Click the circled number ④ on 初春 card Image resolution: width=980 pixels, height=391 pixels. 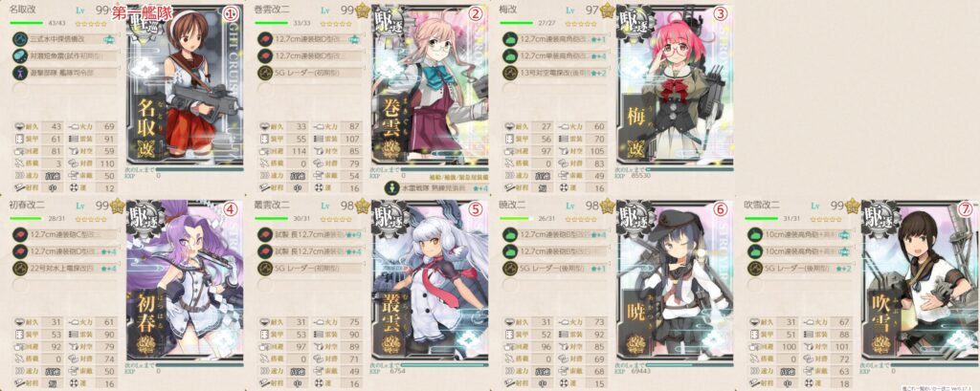pyautogui.click(x=230, y=209)
